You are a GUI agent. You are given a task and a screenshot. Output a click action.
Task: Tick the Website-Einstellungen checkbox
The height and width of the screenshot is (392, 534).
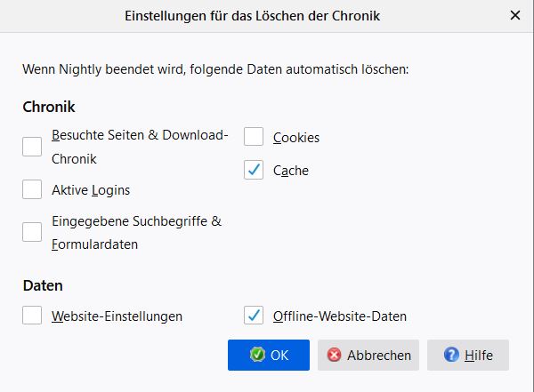[32, 316]
